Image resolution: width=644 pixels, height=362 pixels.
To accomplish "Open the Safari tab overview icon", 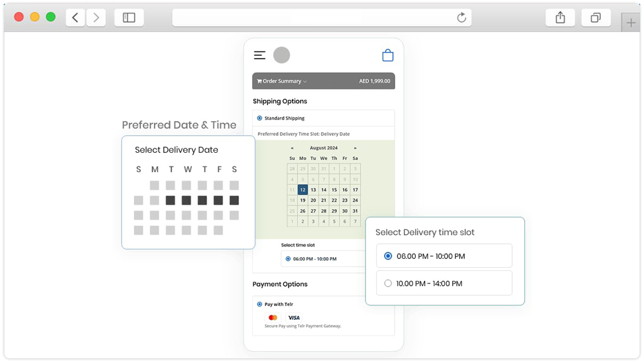I will (596, 17).
